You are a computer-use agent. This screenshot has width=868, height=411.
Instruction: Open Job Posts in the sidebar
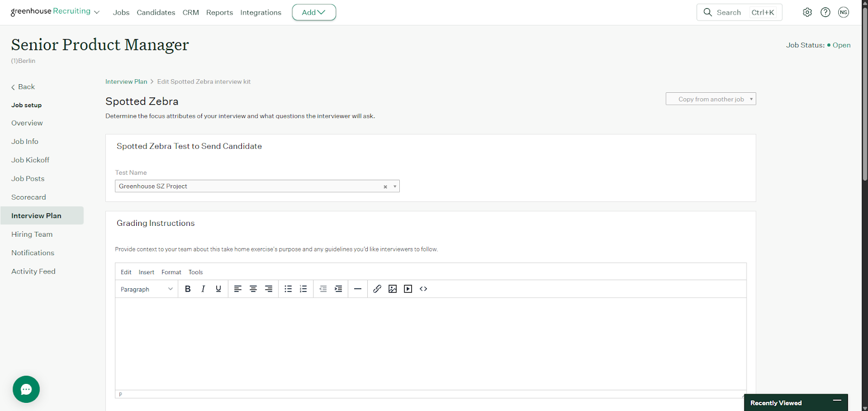[x=28, y=179]
